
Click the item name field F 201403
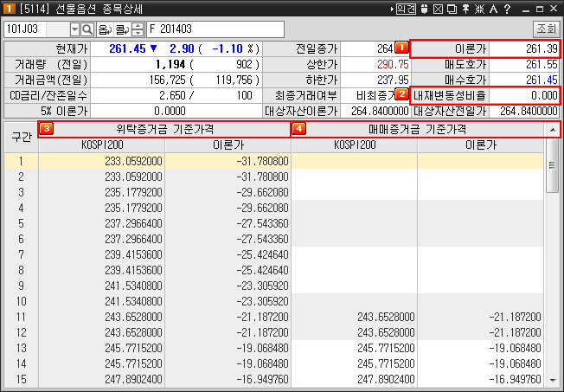coord(215,29)
